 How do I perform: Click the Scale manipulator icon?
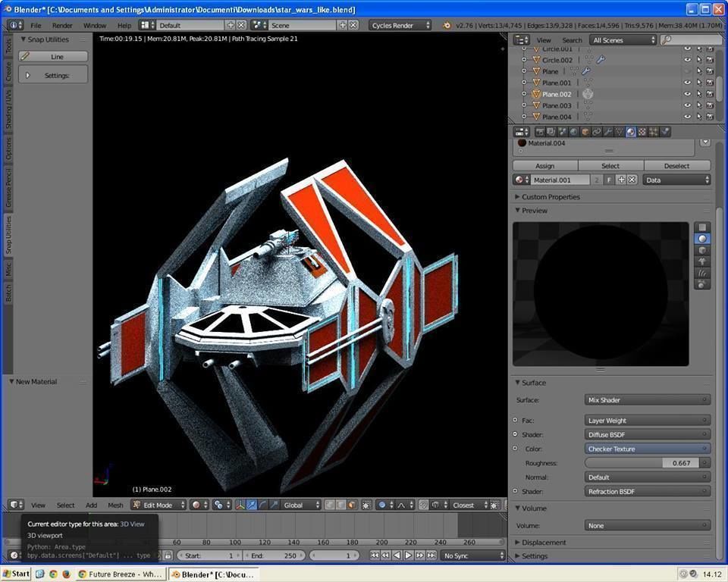[274, 505]
